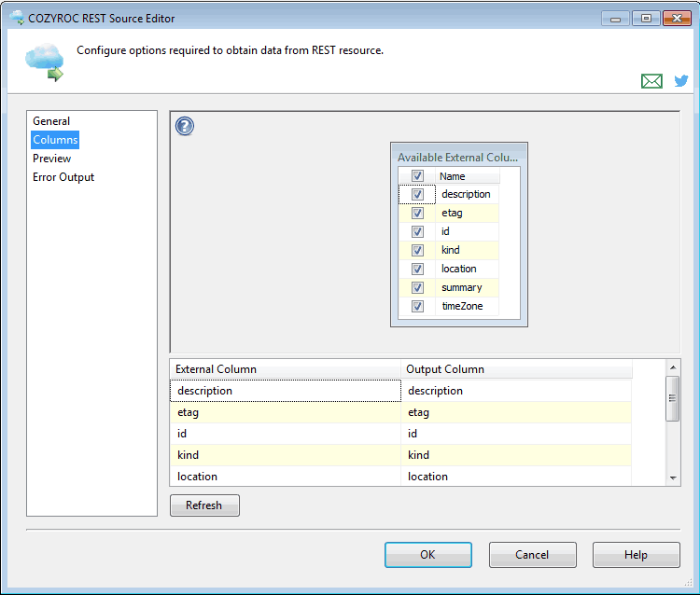Viewport: 700px width, 595px height.
Task: Select the etag Output Column cell
Action: tap(516, 412)
